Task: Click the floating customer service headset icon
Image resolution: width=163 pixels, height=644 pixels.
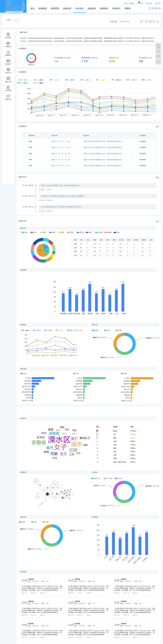Action: 158,56
